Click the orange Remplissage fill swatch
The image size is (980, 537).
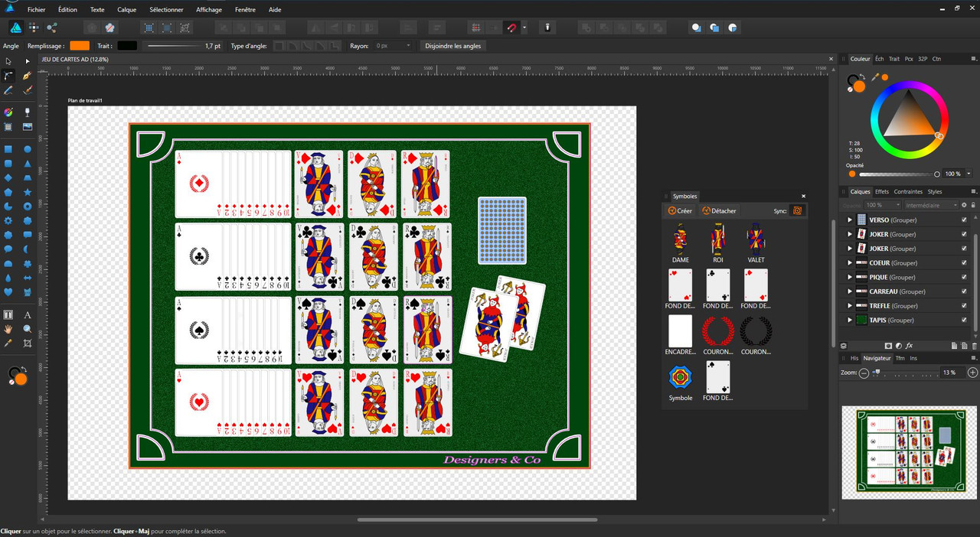(x=80, y=46)
